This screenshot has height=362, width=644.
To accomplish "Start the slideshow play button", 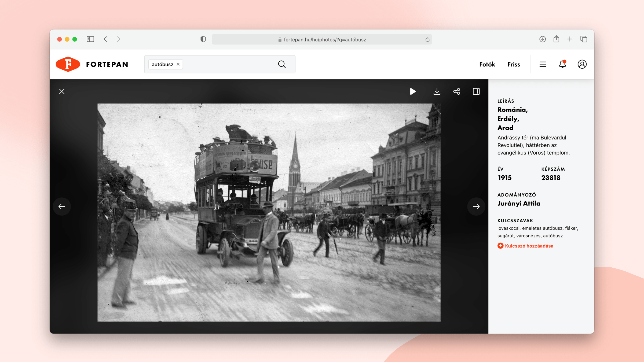I will (413, 91).
